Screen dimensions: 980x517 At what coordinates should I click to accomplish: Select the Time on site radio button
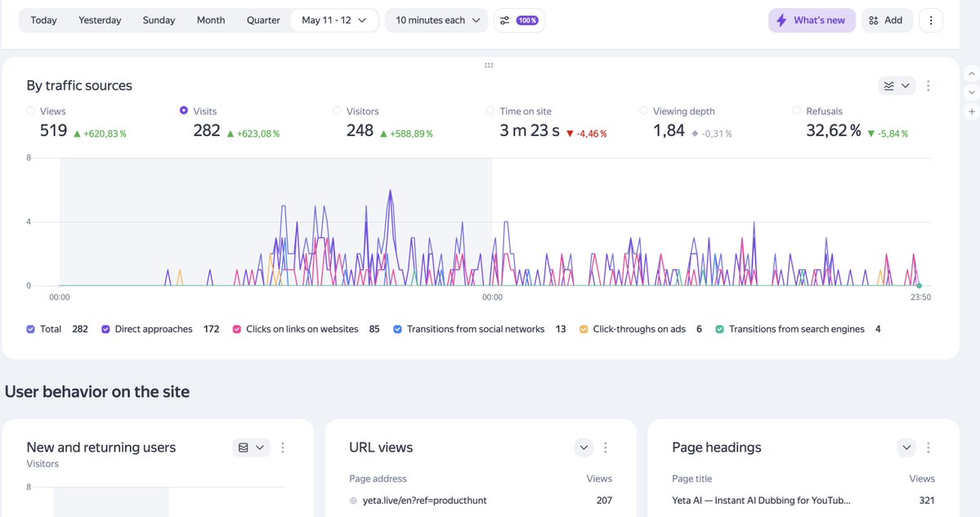tap(490, 110)
